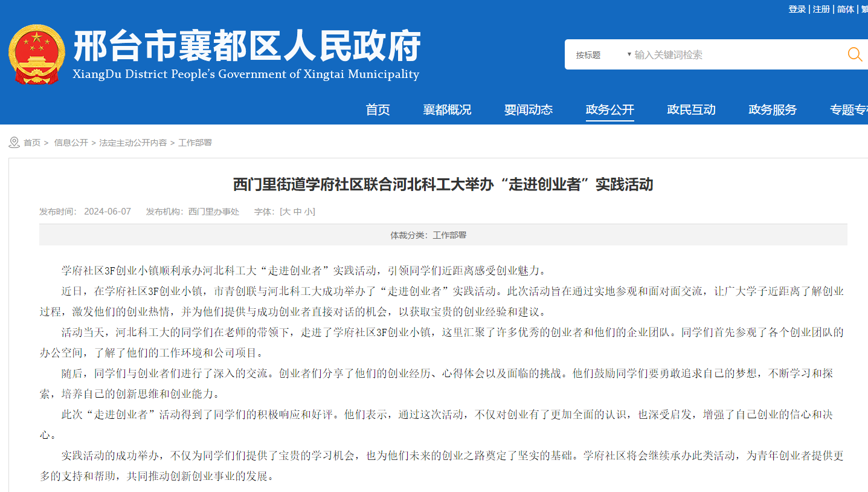This screenshot has width=868, height=492.
Task: Click the location pin breadcrumb icon
Action: click(x=14, y=143)
